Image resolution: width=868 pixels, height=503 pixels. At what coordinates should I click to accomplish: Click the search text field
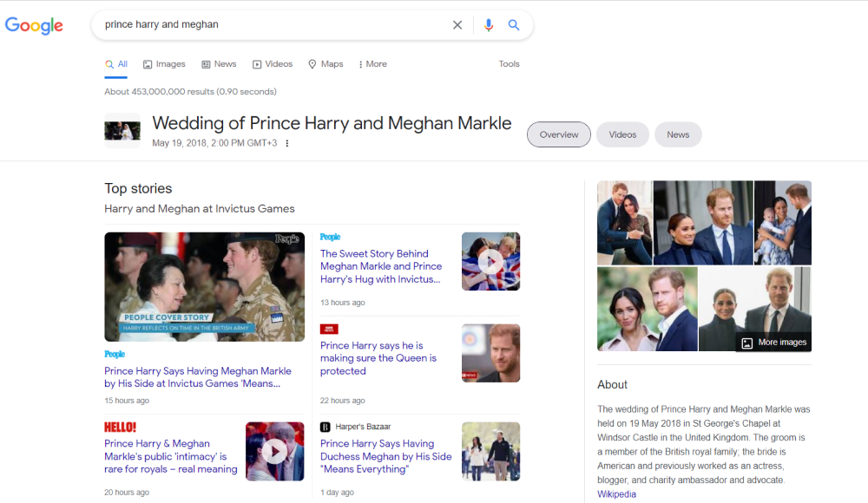[274, 25]
